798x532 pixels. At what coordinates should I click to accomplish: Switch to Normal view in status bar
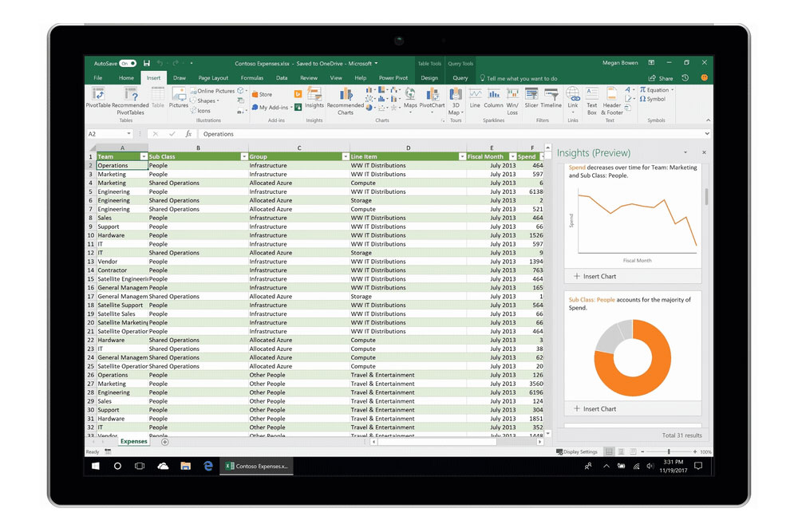coord(609,451)
